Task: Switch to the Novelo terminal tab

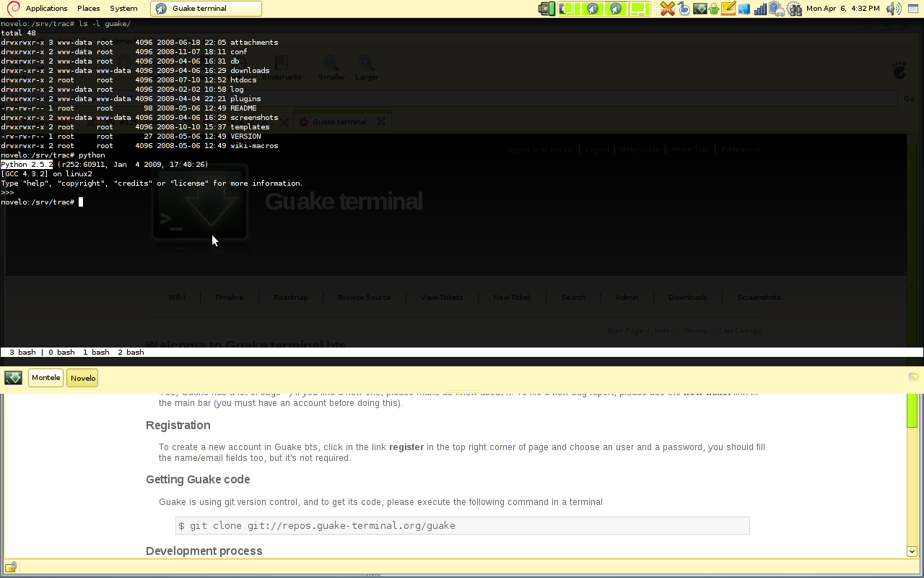Action: pos(82,378)
